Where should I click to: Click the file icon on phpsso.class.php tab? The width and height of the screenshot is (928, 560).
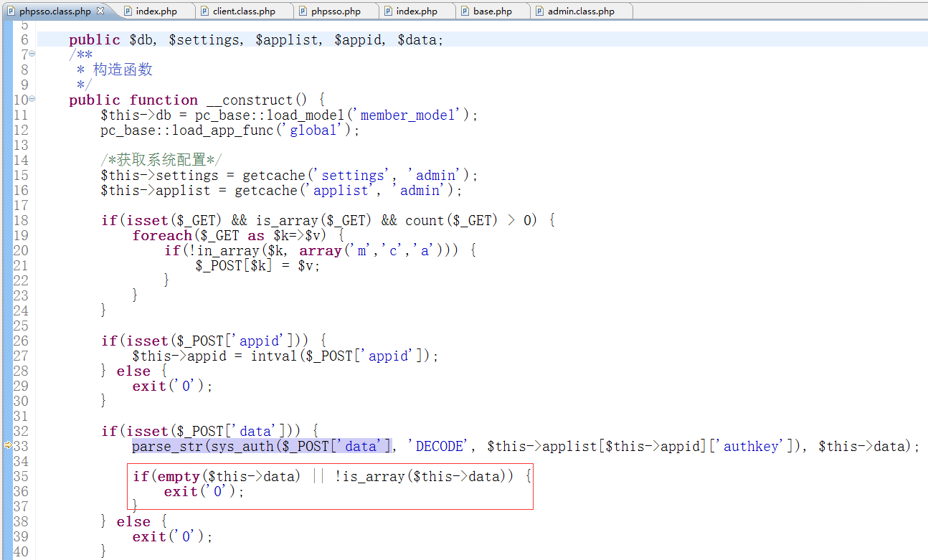(11, 11)
